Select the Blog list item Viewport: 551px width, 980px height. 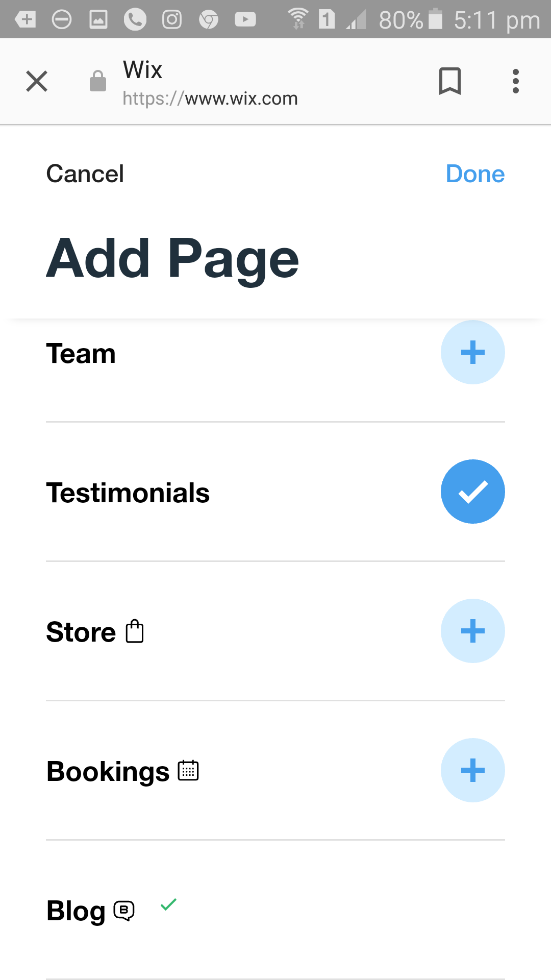point(76,911)
